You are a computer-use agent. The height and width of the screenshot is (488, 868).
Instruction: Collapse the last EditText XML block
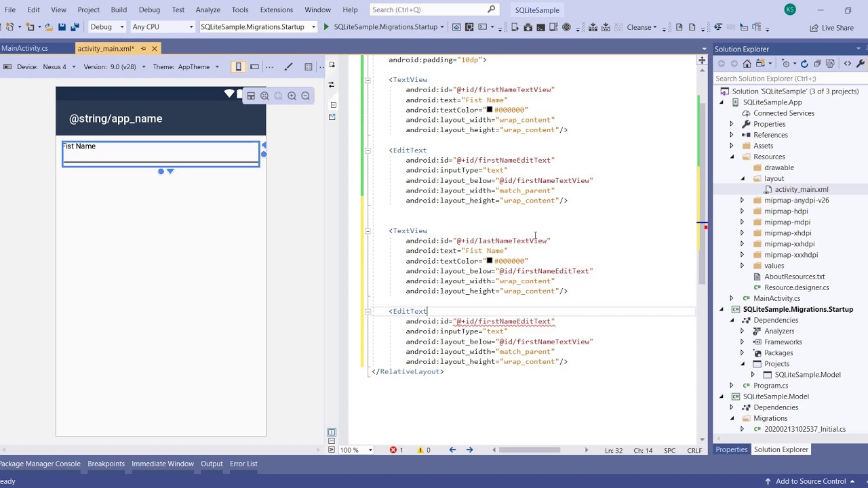(x=368, y=312)
